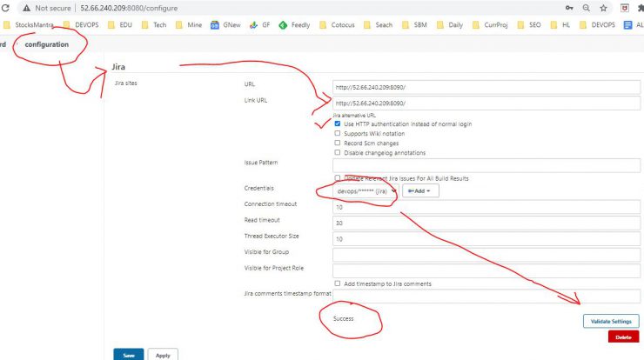644x360 pixels.
Task: Click the Connection timeout field
Action: click(x=486, y=207)
